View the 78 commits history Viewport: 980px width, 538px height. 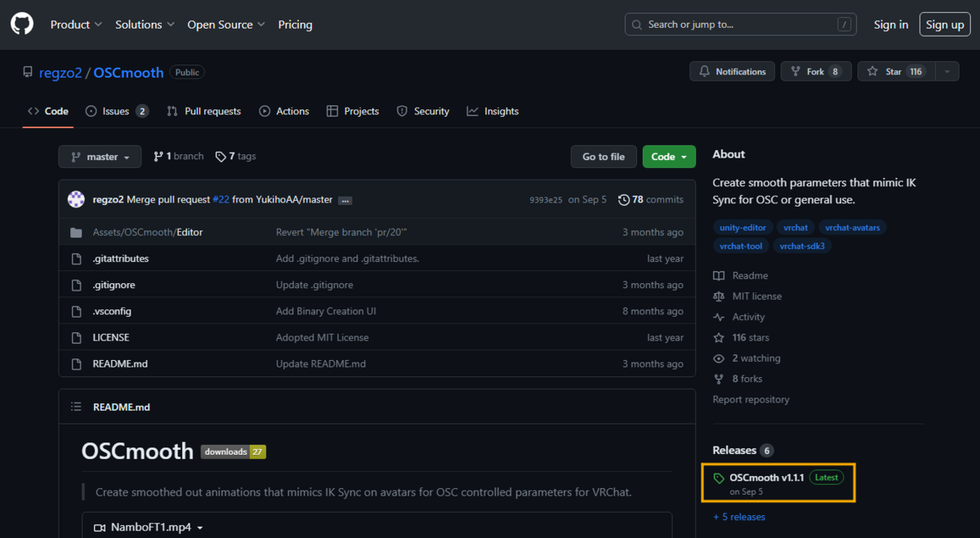tap(651, 200)
